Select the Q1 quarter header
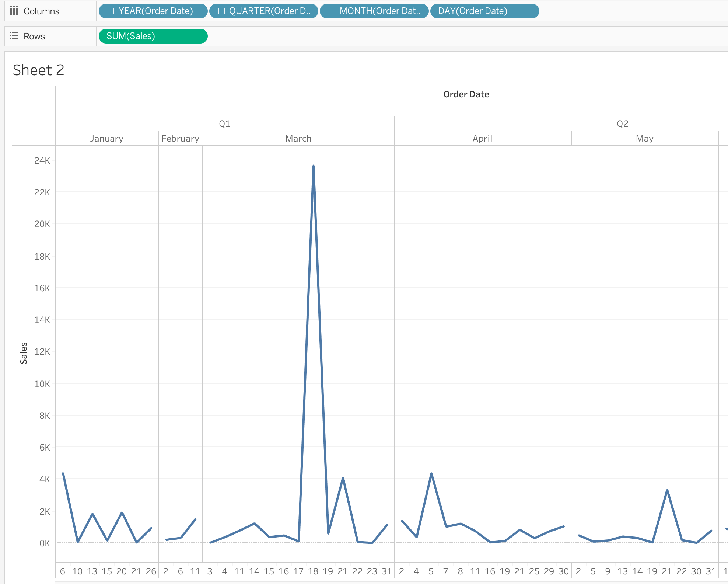The image size is (728, 584). [x=225, y=124]
